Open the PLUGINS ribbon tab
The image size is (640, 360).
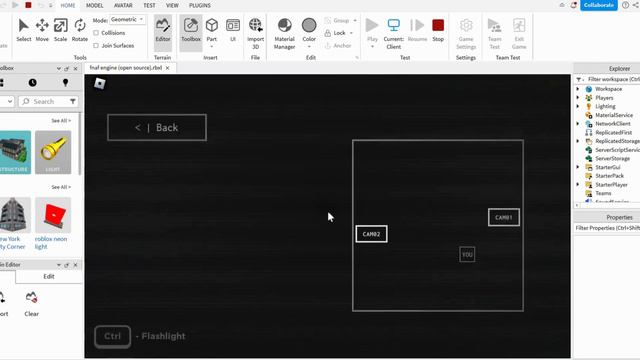[200, 5]
